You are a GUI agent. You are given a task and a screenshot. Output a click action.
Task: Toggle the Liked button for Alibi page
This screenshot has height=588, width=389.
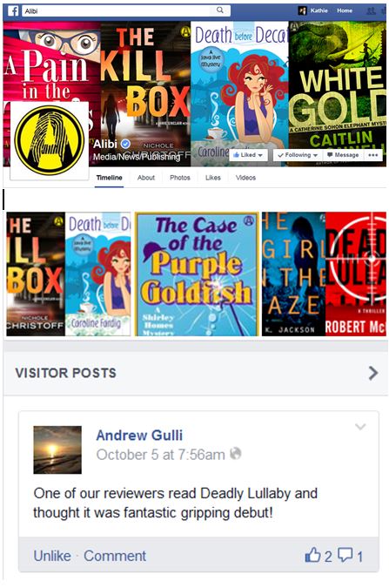point(248,155)
